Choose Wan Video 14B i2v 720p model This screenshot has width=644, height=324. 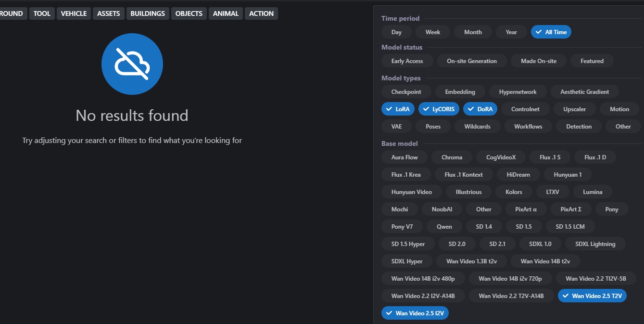point(510,279)
